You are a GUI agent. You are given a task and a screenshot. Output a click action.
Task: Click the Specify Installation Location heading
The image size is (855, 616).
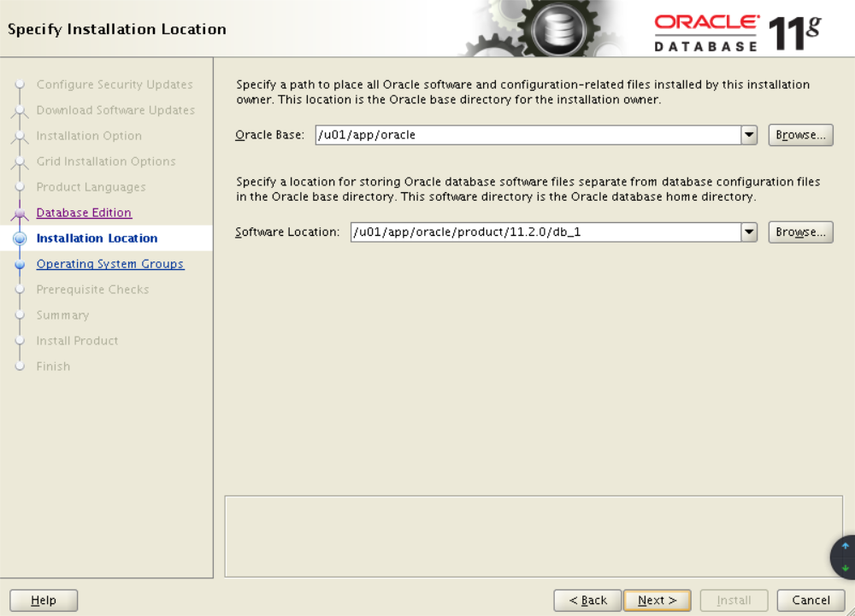pyautogui.click(x=116, y=29)
